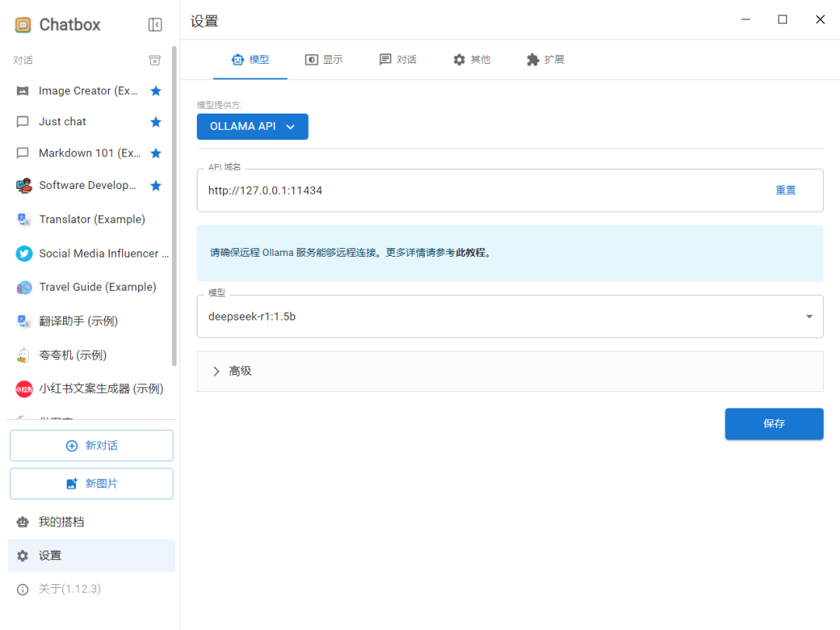The image size is (840, 630).
Task: Click the Travel Guide globe icon
Action: click(x=23, y=288)
